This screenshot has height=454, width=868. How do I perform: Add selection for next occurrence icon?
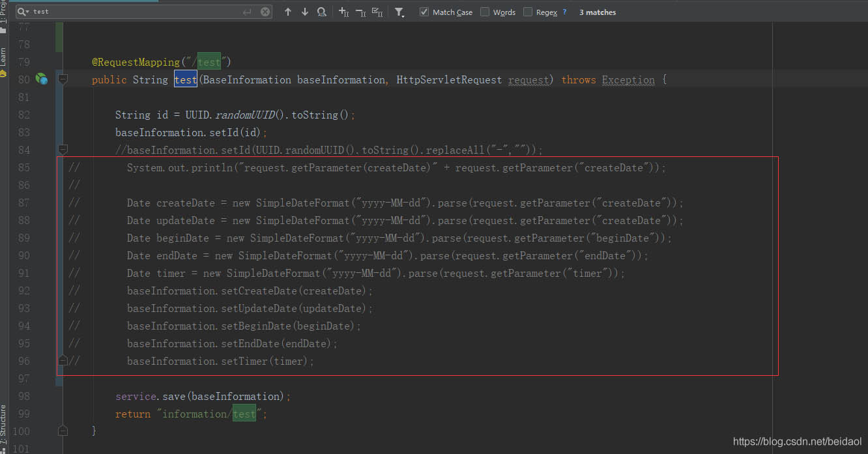(x=344, y=12)
